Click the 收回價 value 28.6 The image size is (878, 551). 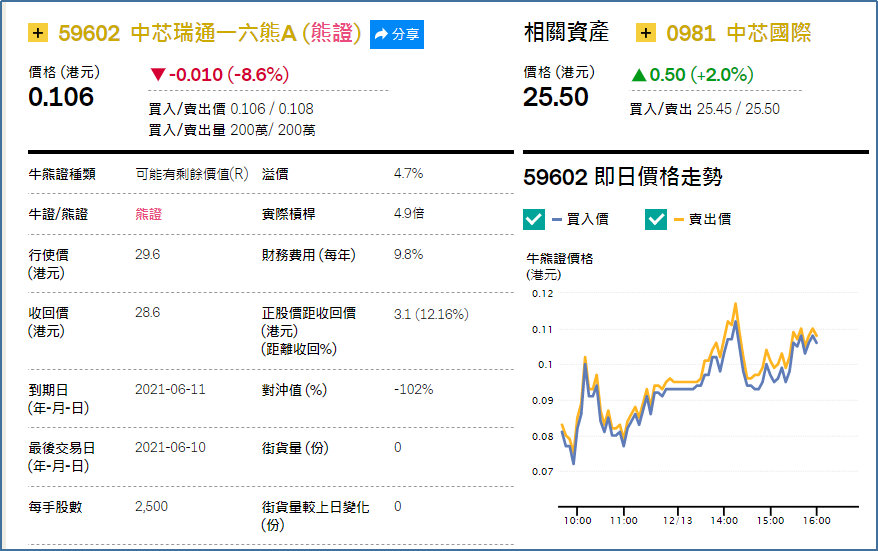pyautogui.click(x=147, y=312)
